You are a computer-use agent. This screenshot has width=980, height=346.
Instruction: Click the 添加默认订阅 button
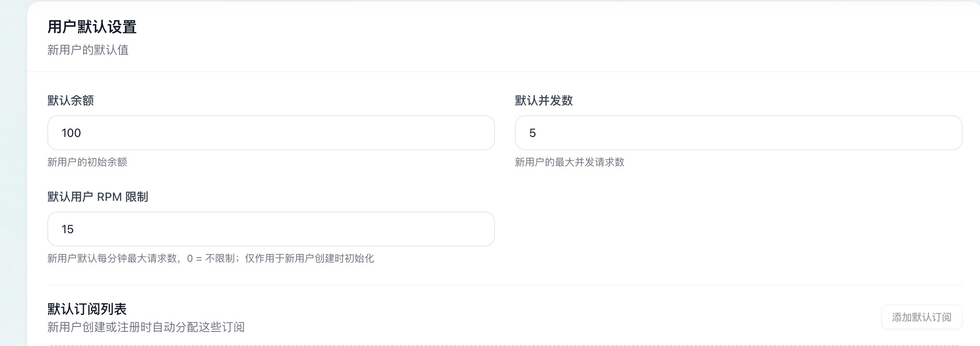coord(921,317)
